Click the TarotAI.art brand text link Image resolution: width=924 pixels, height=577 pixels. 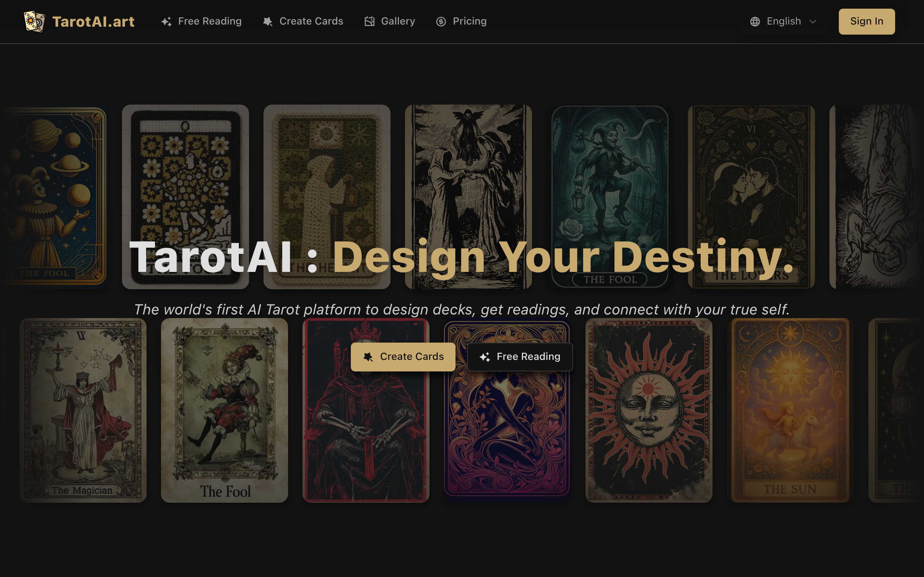93,22
